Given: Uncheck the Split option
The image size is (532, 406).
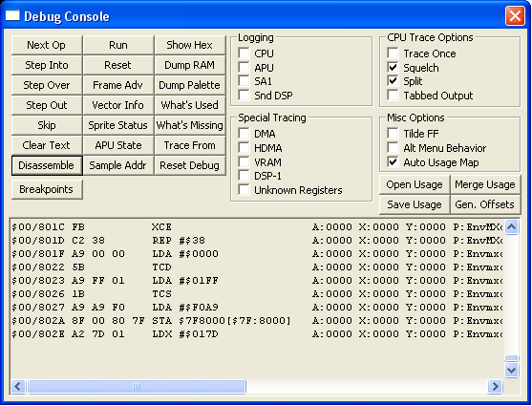Looking at the screenshot, I should pyautogui.click(x=393, y=81).
